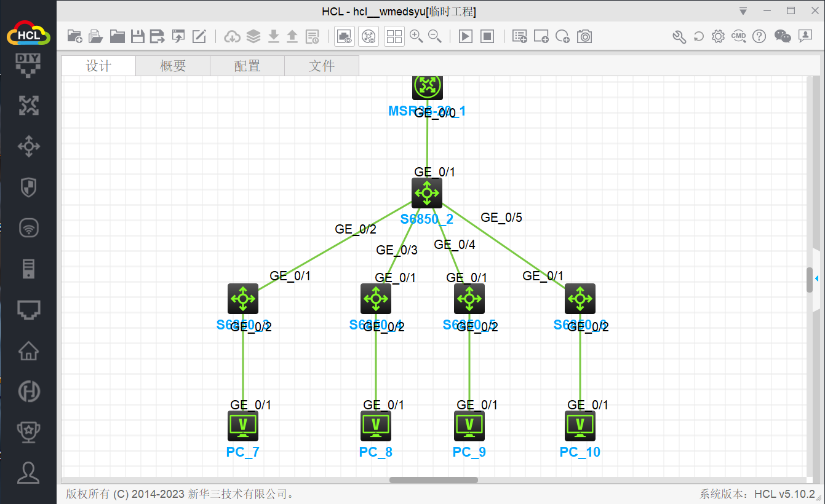Click the home icon in sidebar
Viewport: 825px width, 504px height.
click(x=28, y=350)
